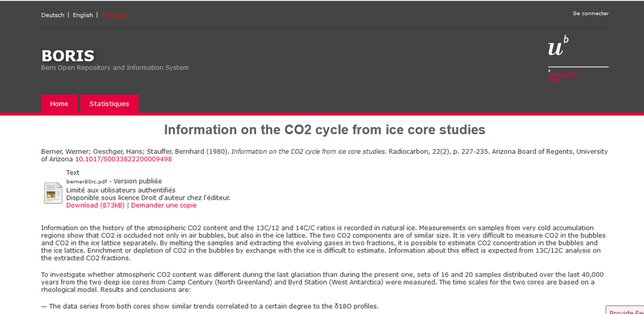
Task: Switch language to English
Action: click(x=82, y=15)
